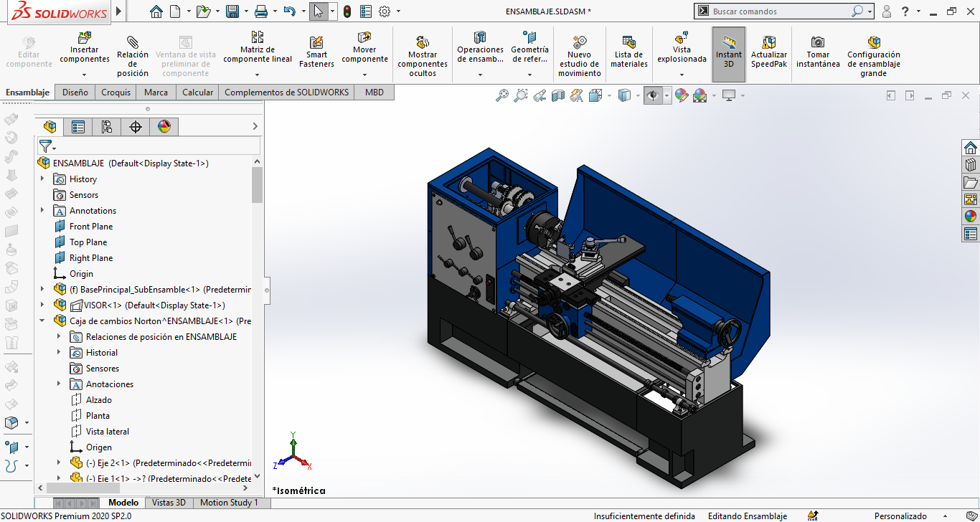Open Lista de materiales
The height and width of the screenshot is (522, 980).
629,52
